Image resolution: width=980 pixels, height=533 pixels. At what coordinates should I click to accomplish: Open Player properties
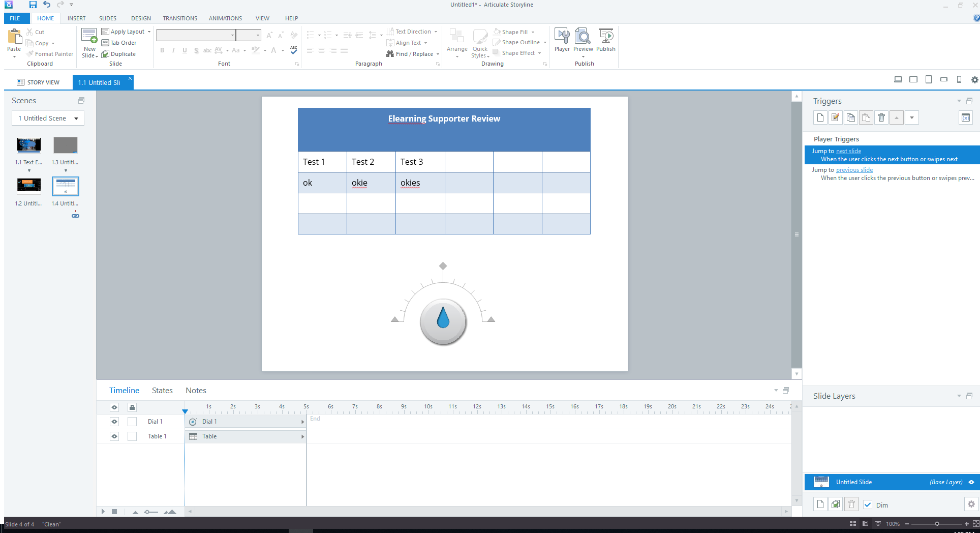tap(562, 41)
